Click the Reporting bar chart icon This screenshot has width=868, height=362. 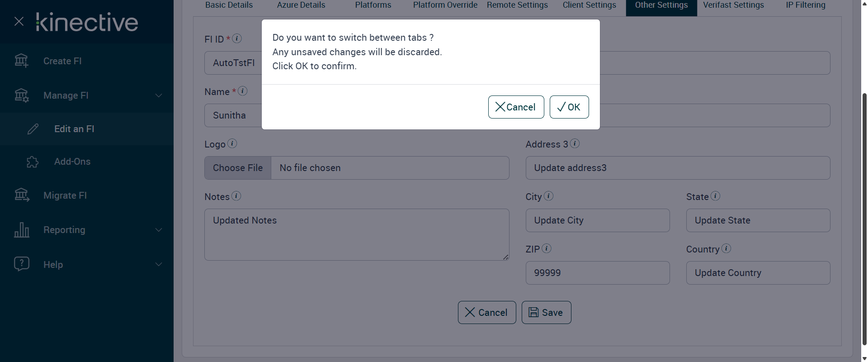21,230
